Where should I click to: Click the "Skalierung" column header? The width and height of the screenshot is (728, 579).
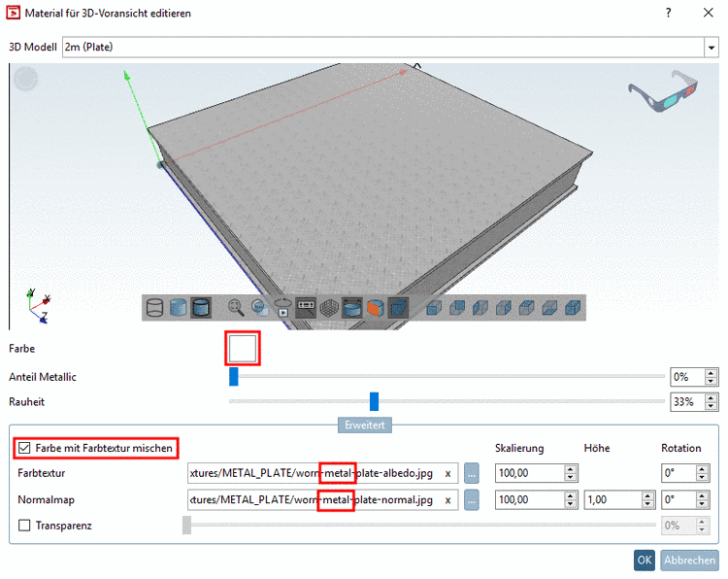tap(519, 448)
